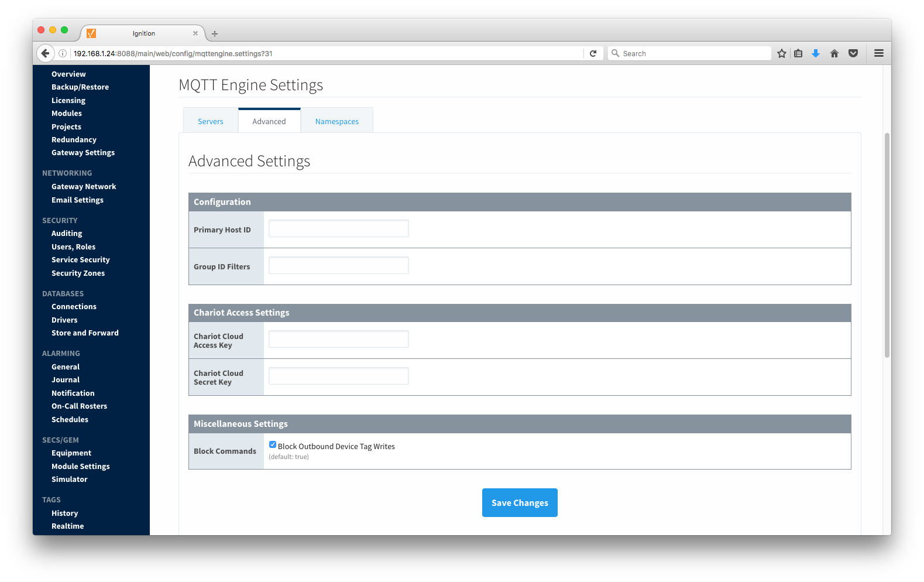Screen dimensions: 924x582
Task: Bookmark this page with the star icon
Action: click(782, 53)
